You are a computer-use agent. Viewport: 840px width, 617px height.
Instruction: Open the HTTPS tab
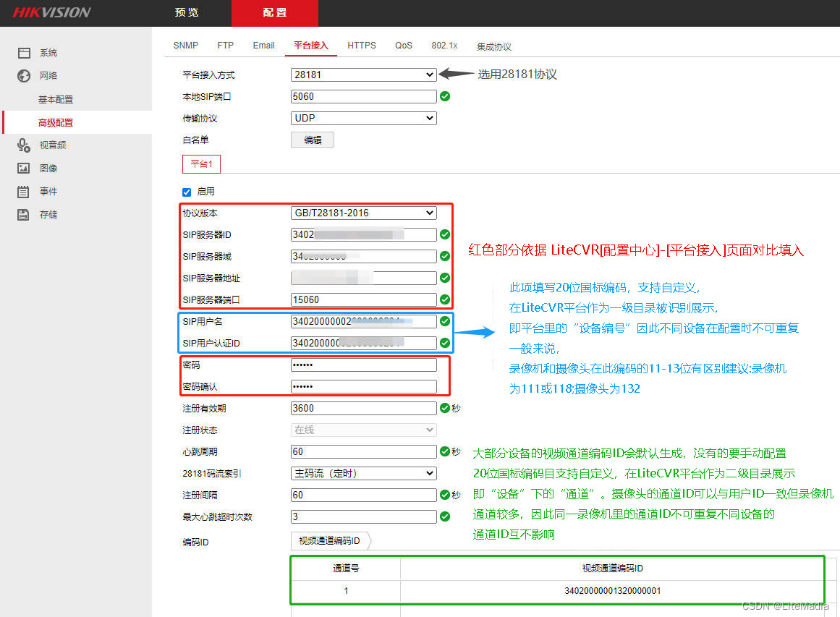[x=362, y=46]
